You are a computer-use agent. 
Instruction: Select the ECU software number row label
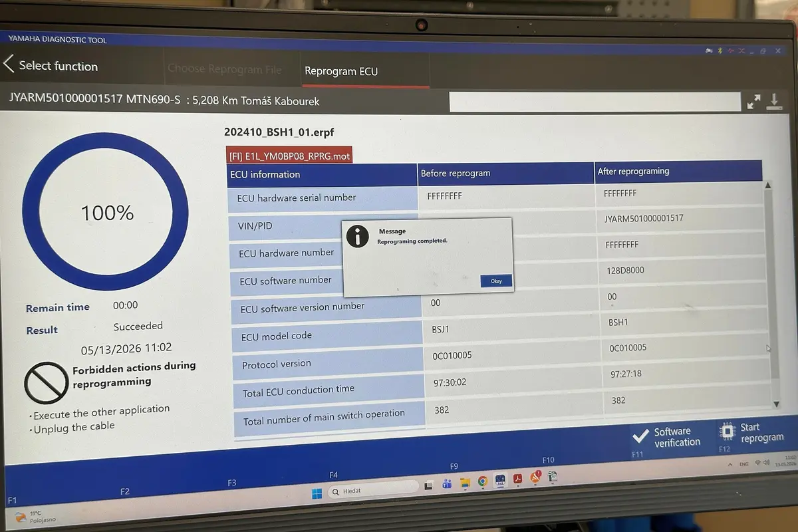(286, 281)
